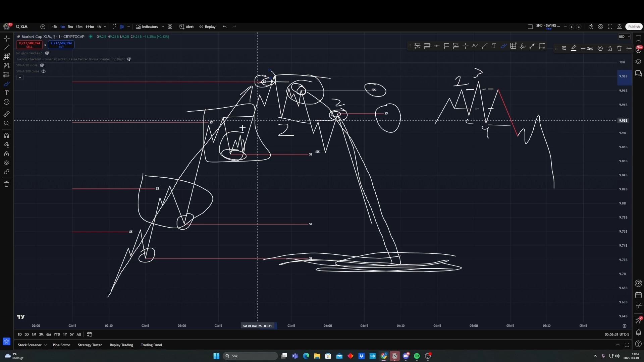Open the timeframe dropdown next to 1h
Image resolution: width=644 pixels, height=362 pixels.
tap(105, 26)
